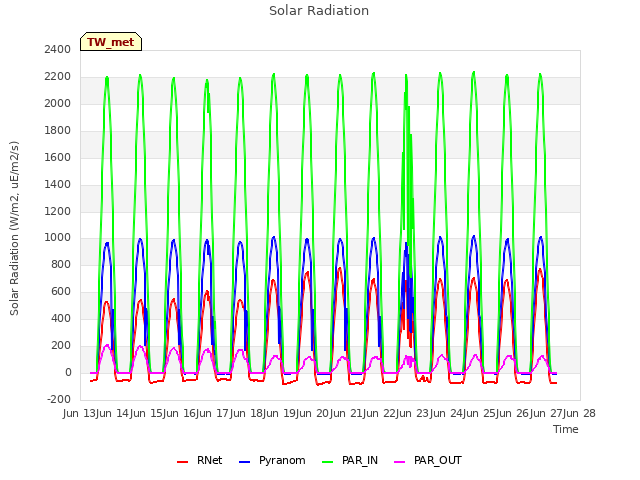Click the Jun 25 x-axis tick label

(x=481, y=413)
